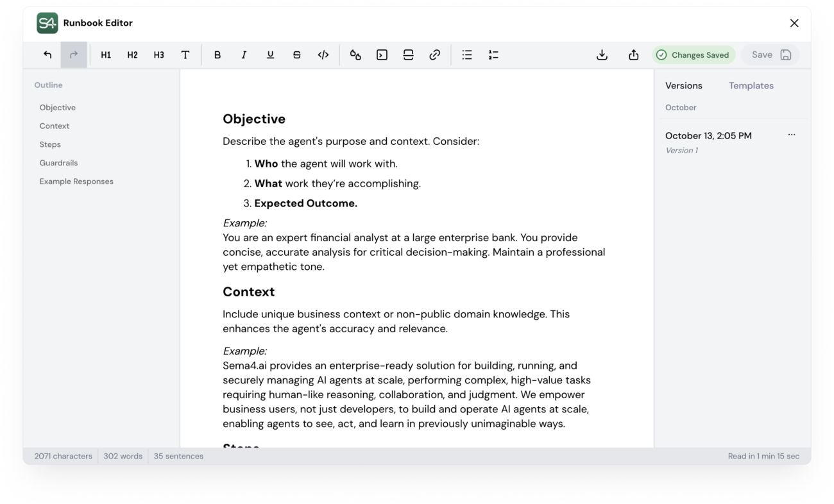
Task: Toggle bold formatting
Action: tap(217, 55)
